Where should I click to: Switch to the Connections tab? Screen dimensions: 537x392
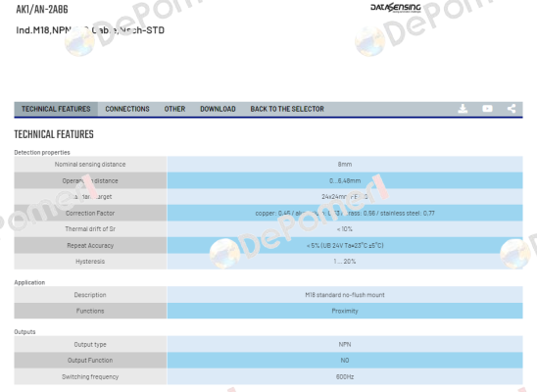coord(127,109)
